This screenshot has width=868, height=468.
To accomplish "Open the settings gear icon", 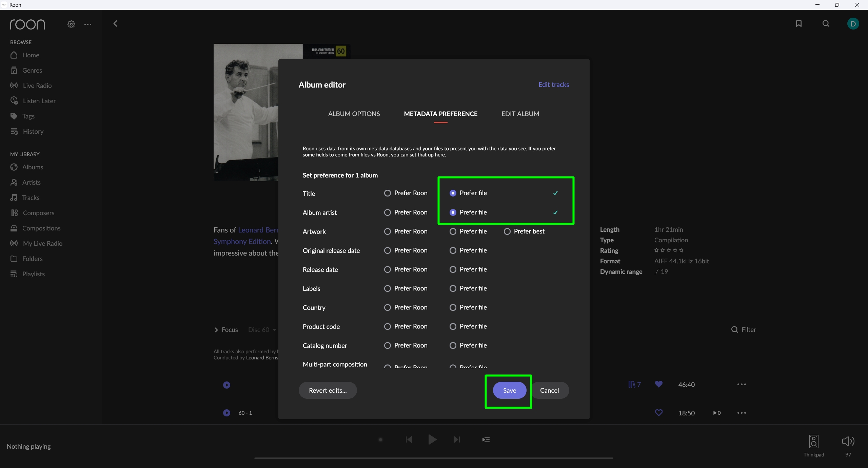I will pos(71,24).
